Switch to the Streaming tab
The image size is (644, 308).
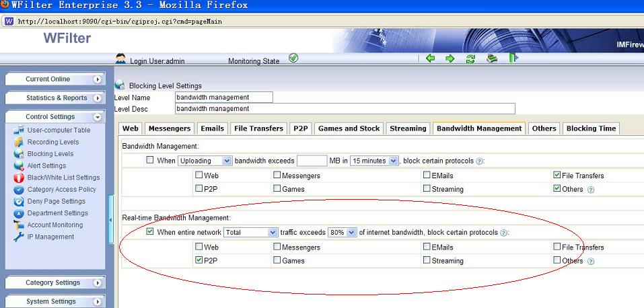(408, 128)
